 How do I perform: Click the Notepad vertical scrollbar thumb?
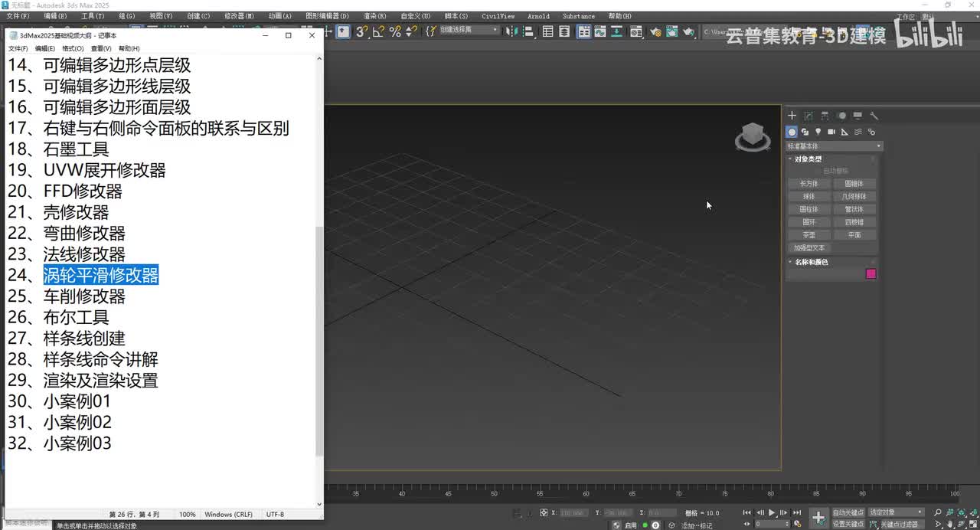(x=319, y=341)
